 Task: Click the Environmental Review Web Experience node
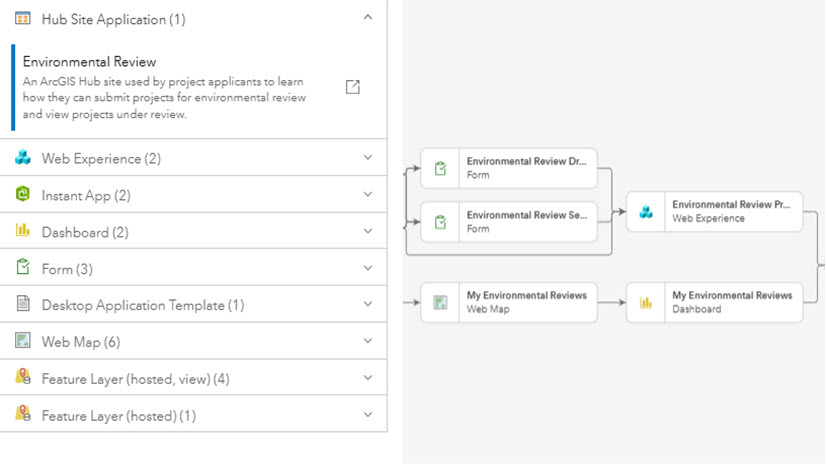pyautogui.click(x=714, y=211)
